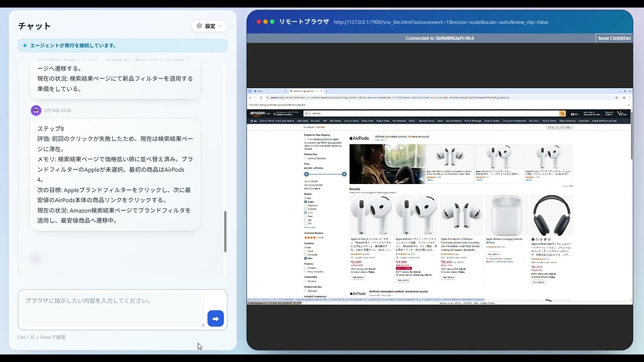Click the Amazon logo

(x=260, y=114)
